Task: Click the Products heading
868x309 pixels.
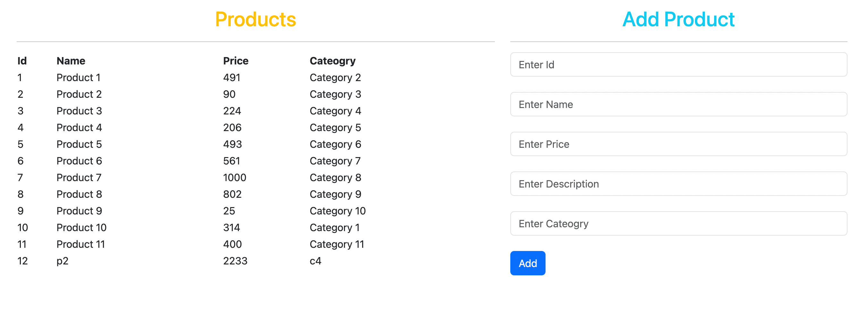Action: click(x=256, y=20)
